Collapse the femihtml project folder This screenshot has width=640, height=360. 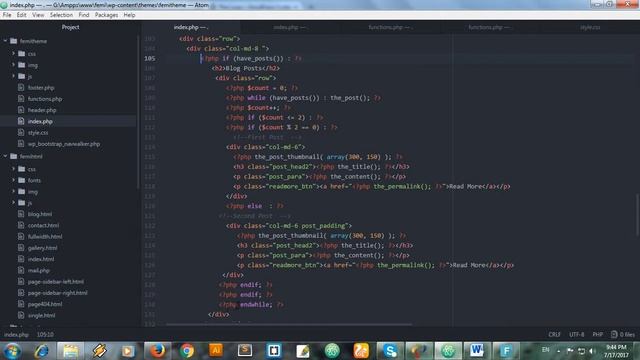tap(5, 156)
